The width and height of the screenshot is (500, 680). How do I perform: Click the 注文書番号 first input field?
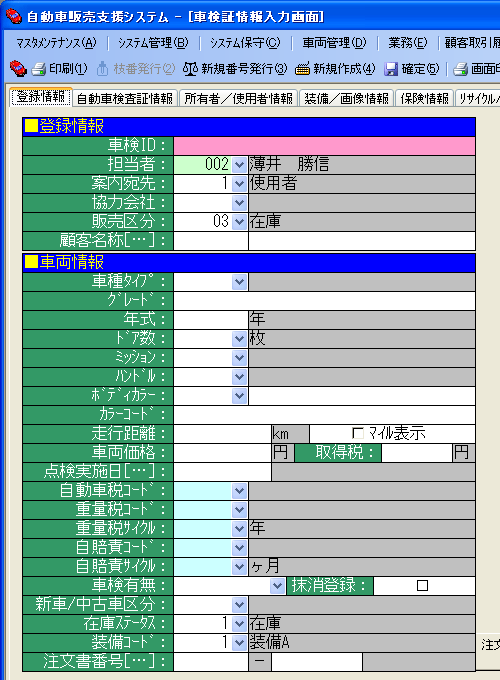pos(211,662)
